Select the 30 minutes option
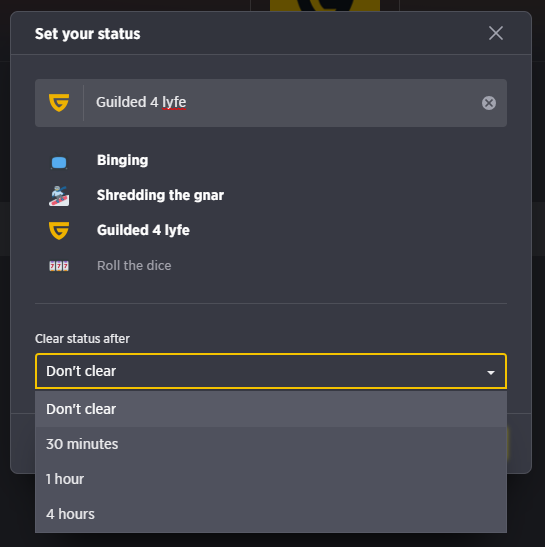 (271, 444)
